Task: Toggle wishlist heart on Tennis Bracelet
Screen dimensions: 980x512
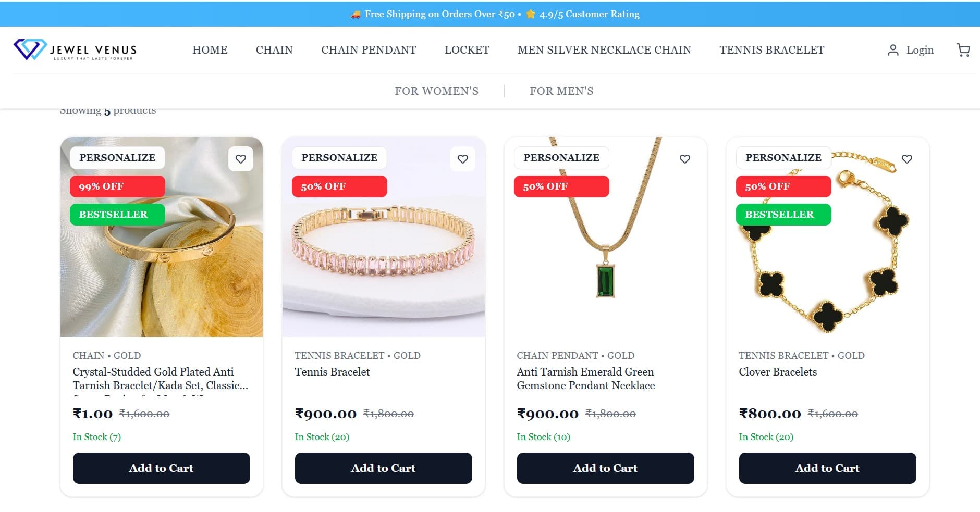Action: click(x=462, y=159)
